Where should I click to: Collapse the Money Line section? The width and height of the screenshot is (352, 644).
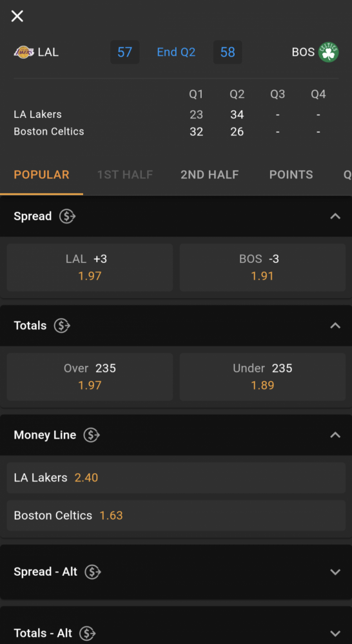click(x=335, y=435)
